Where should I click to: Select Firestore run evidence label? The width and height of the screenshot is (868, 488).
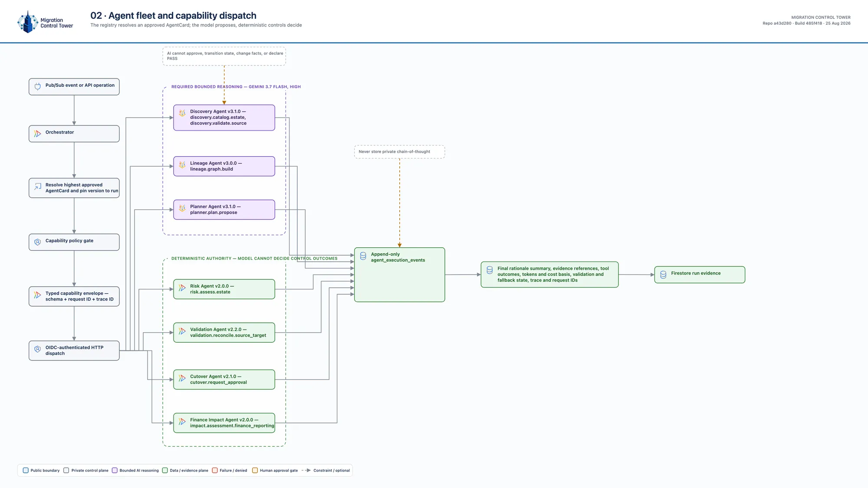(696, 273)
